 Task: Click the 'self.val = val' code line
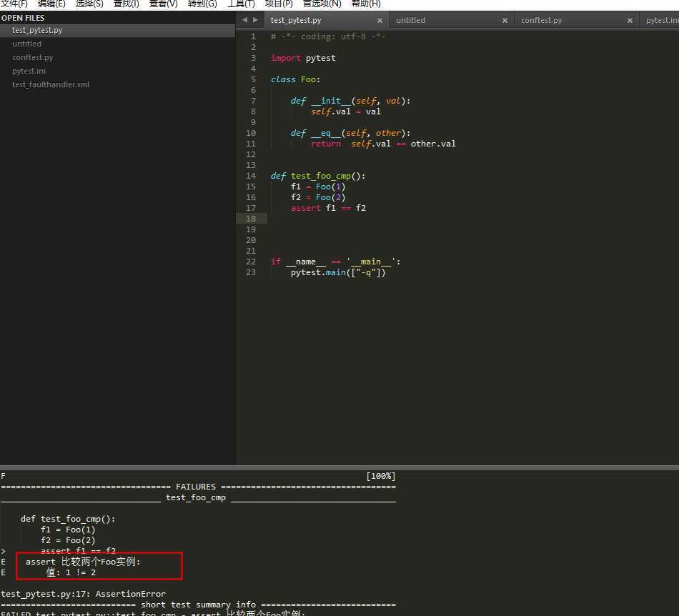point(345,111)
